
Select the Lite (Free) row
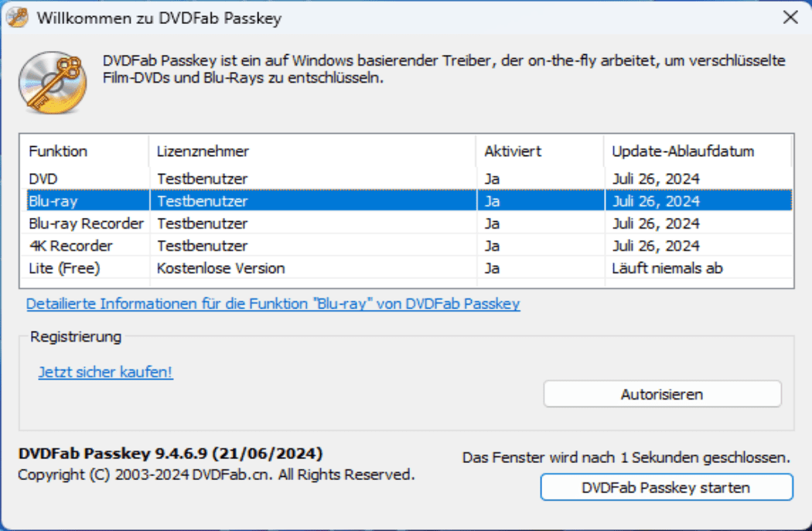(x=409, y=268)
